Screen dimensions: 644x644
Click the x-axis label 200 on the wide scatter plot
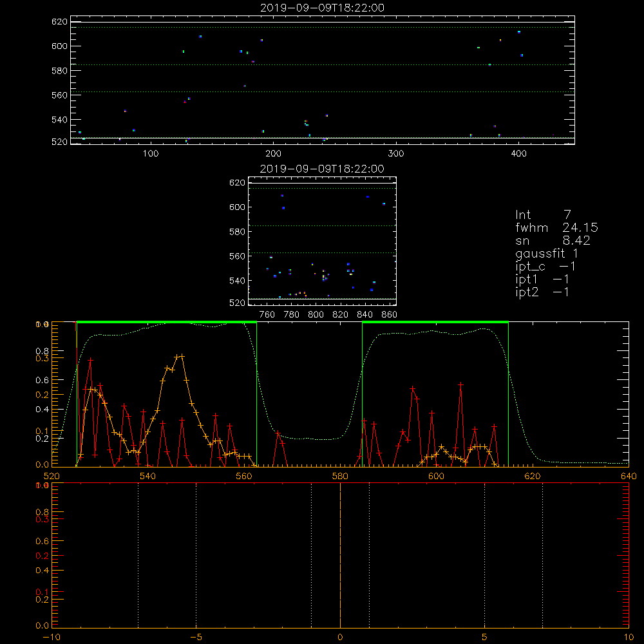[273, 154]
